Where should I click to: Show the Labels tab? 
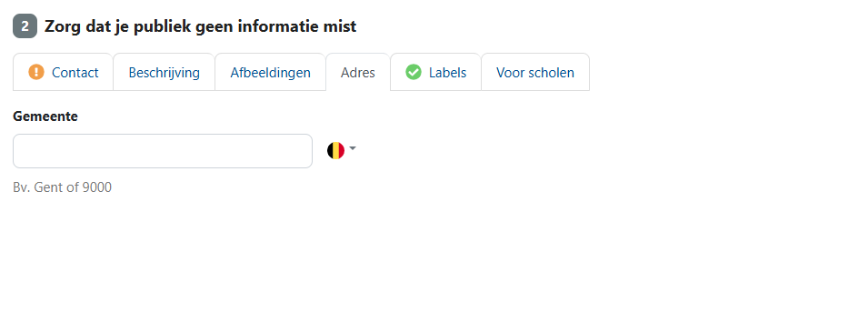[x=435, y=72]
